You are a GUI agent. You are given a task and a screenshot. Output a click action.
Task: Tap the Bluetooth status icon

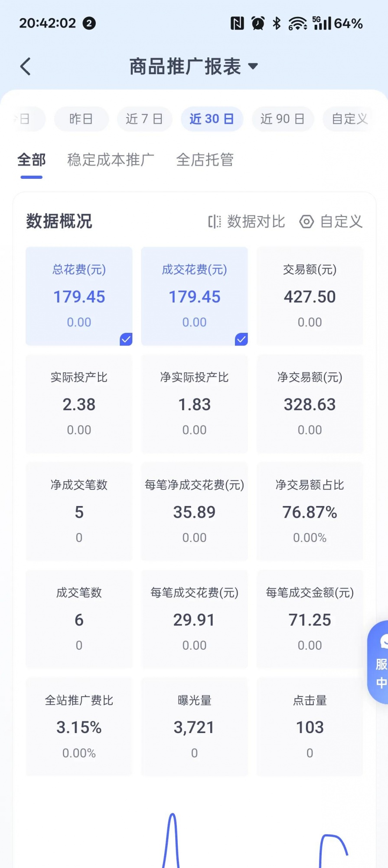pyautogui.click(x=277, y=23)
